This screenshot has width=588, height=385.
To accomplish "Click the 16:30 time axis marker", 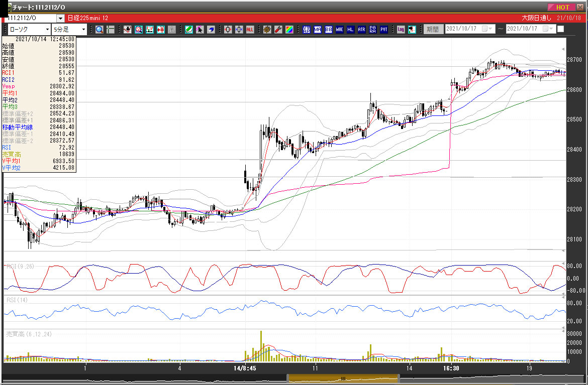I will (x=451, y=368).
